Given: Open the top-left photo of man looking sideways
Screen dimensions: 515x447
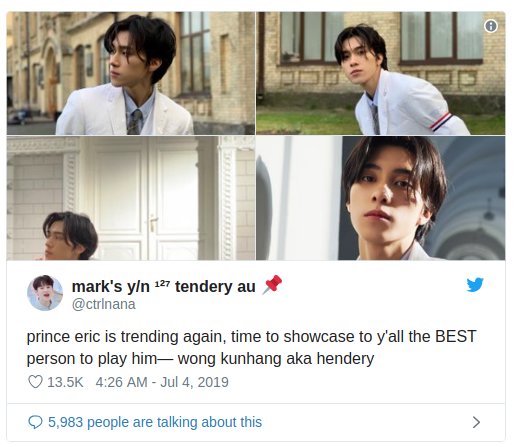Looking at the screenshot, I should click(x=131, y=73).
